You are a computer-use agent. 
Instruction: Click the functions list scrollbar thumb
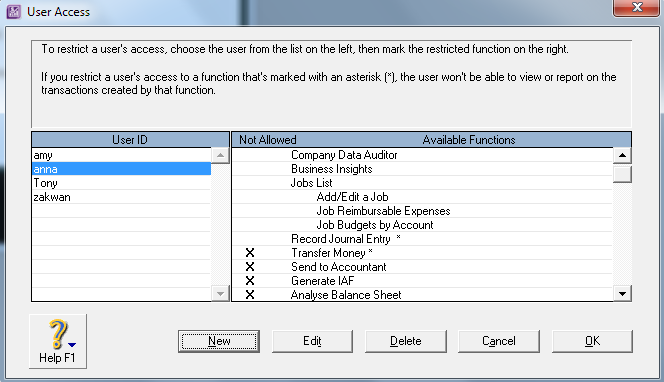point(622,174)
